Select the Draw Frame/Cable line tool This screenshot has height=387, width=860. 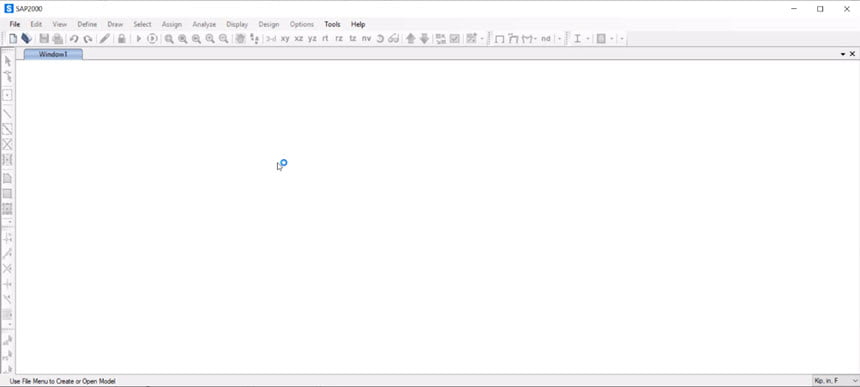(x=8, y=113)
